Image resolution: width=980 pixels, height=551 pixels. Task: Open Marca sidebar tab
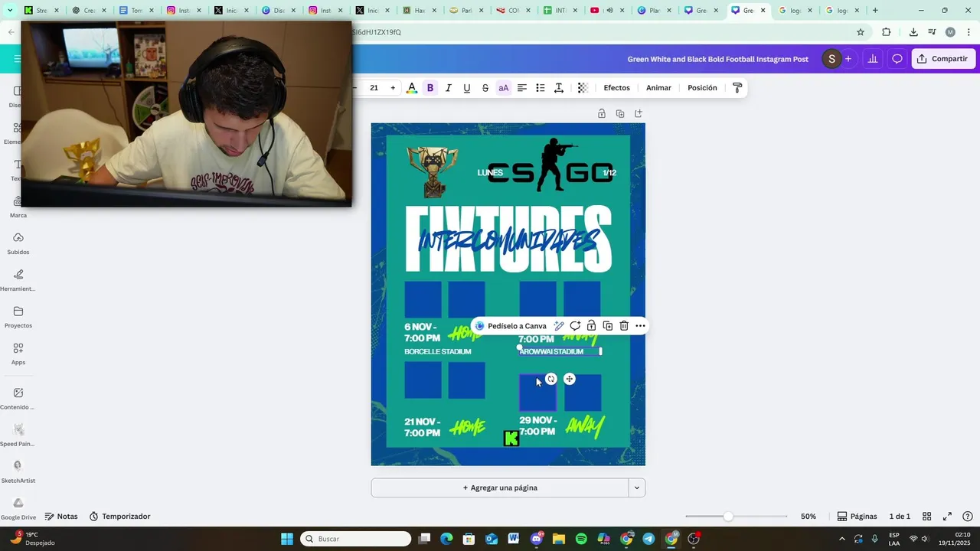tap(18, 206)
